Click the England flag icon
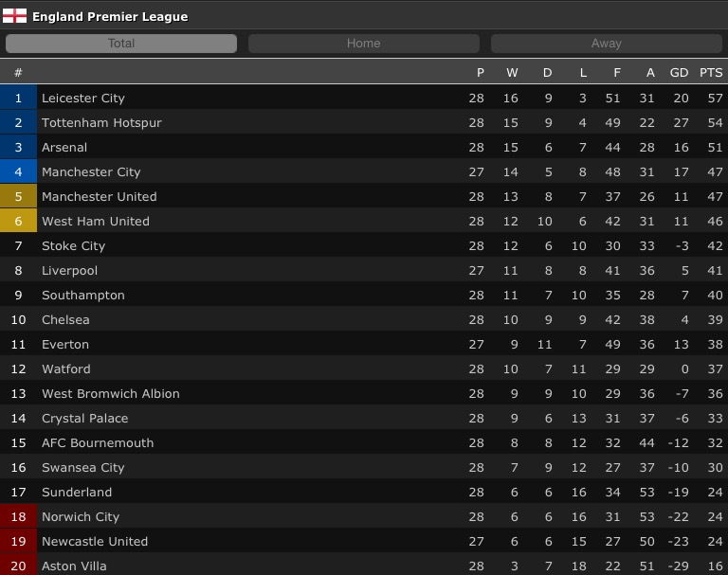This screenshot has height=575, width=728. [x=15, y=16]
